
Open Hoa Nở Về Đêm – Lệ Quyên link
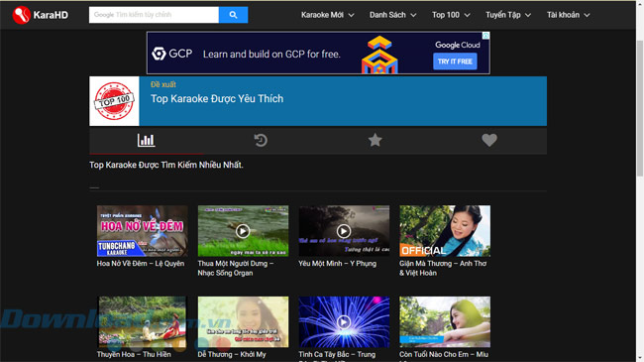141,263
